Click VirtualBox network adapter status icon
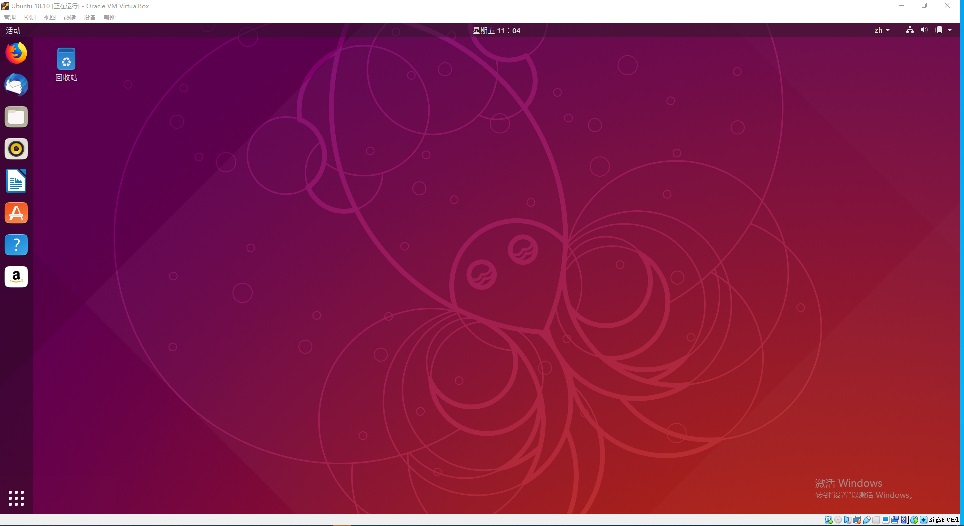The height and width of the screenshot is (526, 964). point(857,520)
